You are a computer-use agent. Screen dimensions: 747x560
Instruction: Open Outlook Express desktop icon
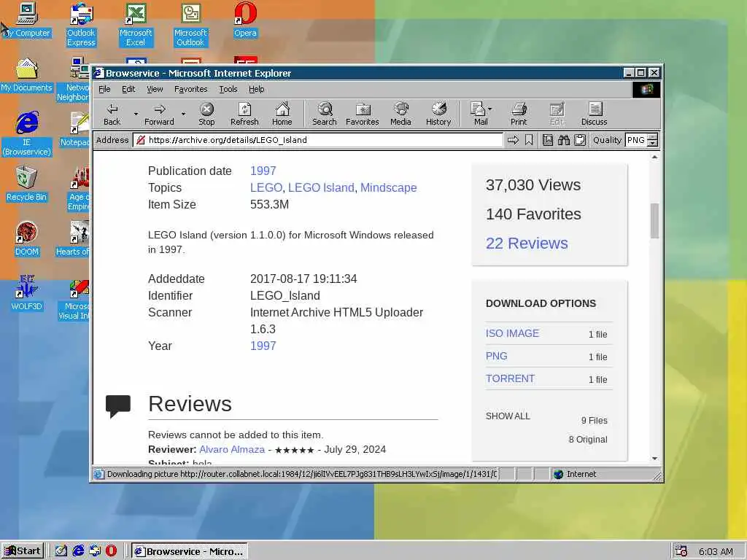coord(81,25)
